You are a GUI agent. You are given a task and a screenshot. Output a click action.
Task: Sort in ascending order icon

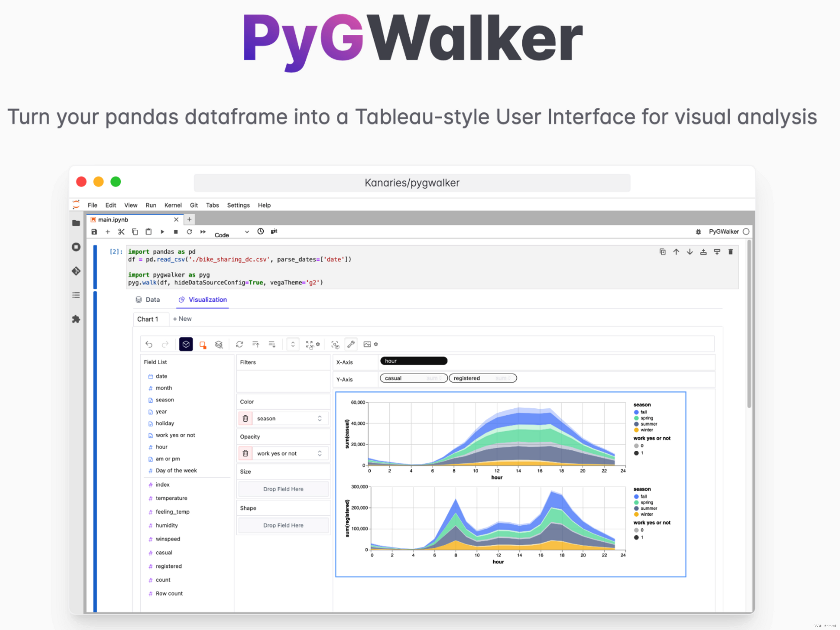pos(256,344)
